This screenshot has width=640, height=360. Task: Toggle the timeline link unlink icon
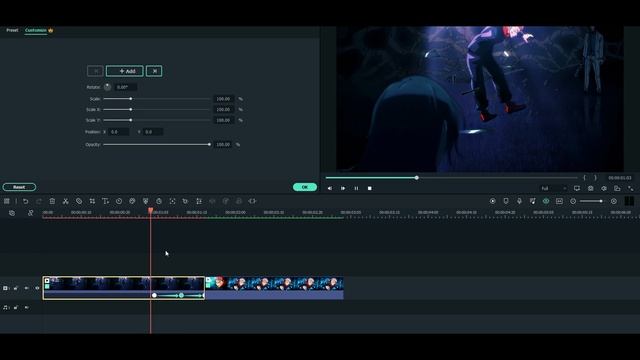(x=31, y=213)
